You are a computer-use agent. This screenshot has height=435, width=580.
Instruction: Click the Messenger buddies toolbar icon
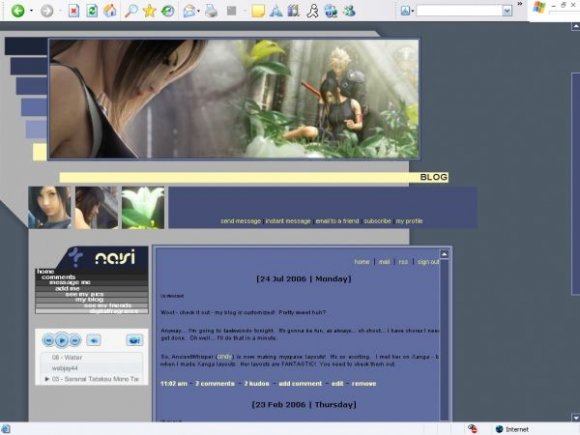349,11
